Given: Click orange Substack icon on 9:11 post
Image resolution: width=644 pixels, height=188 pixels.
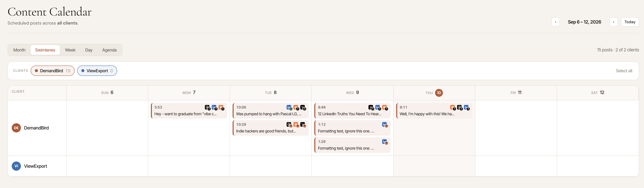Looking at the screenshot, I should click(x=453, y=107).
